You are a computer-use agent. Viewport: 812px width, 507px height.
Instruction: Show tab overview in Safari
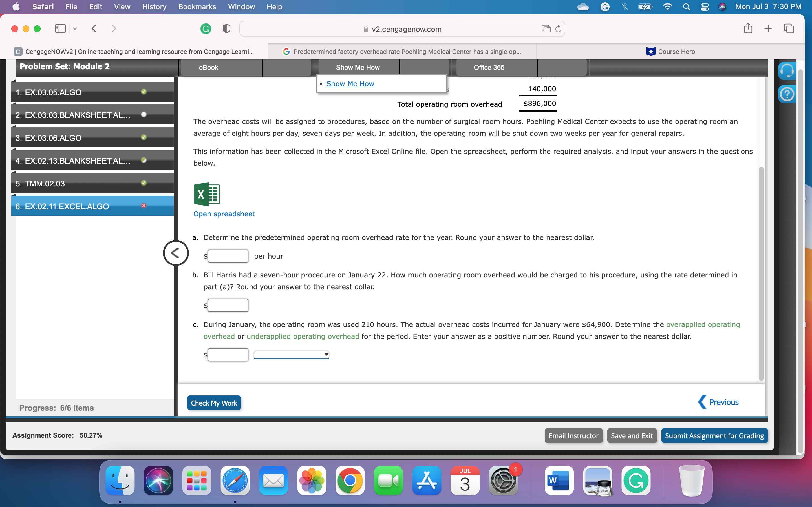pyautogui.click(x=789, y=28)
